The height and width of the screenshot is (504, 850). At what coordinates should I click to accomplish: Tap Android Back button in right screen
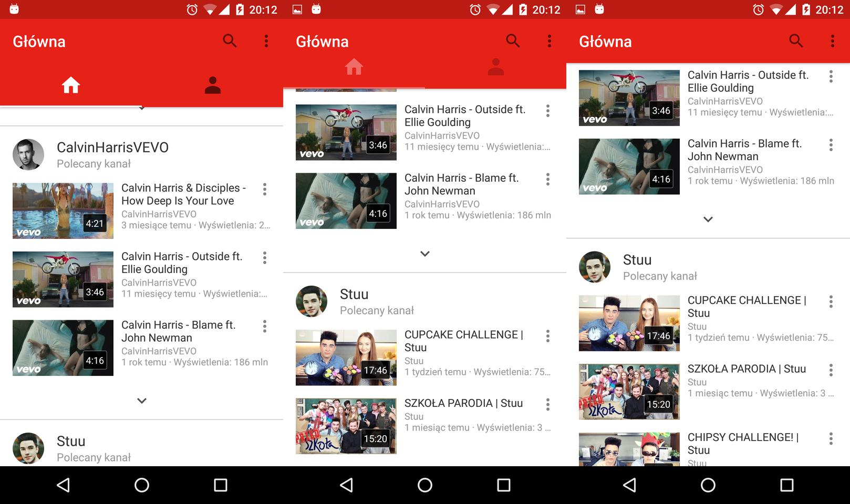click(x=629, y=485)
